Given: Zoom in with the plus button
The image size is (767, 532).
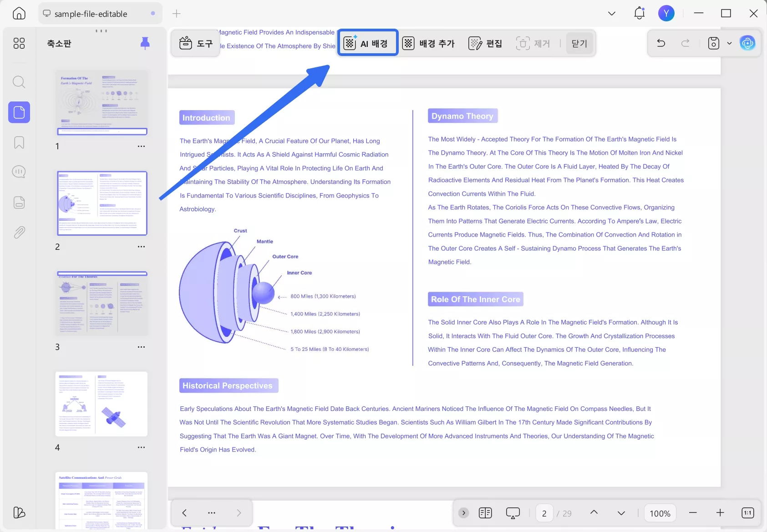Looking at the screenshot, I should [720, 513].
